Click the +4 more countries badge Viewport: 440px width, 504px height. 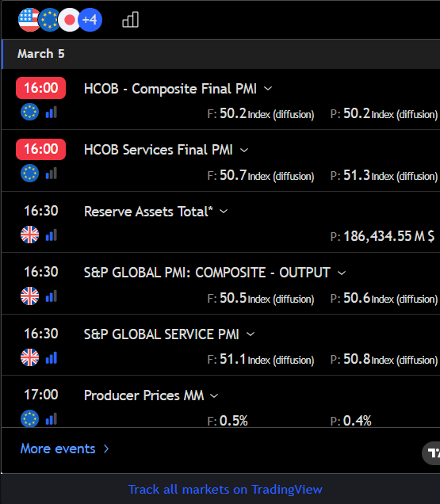[x=90, y=20]
